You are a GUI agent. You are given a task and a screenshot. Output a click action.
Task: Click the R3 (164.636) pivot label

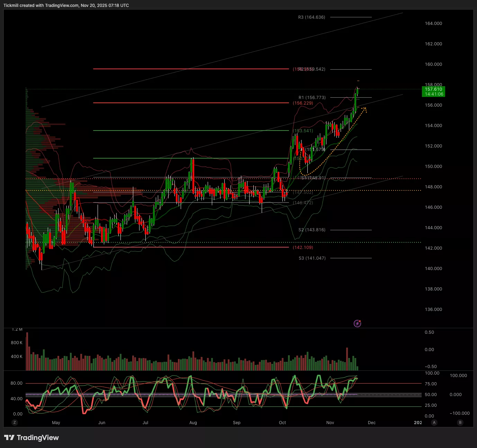point(312,17)
